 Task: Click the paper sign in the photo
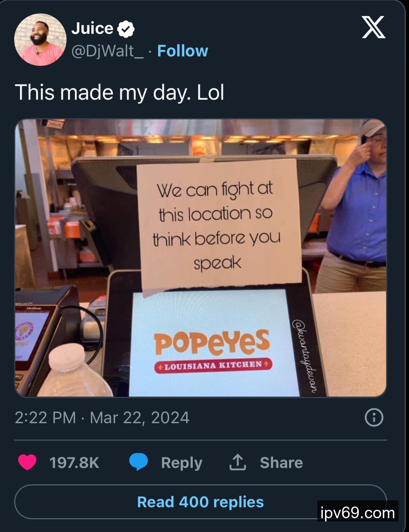tap(218, 225)
